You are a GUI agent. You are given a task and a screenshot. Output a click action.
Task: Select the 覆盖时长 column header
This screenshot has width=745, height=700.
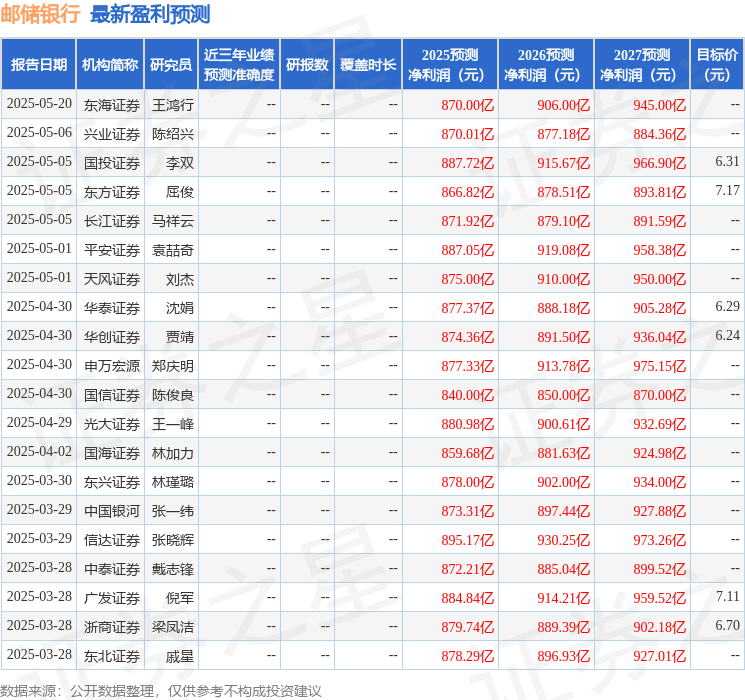[368, 65]
